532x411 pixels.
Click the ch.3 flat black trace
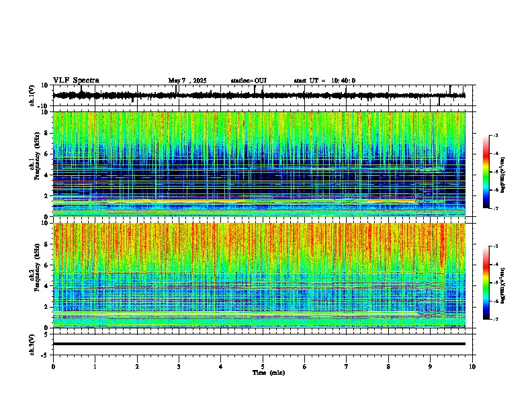(259, 344)
